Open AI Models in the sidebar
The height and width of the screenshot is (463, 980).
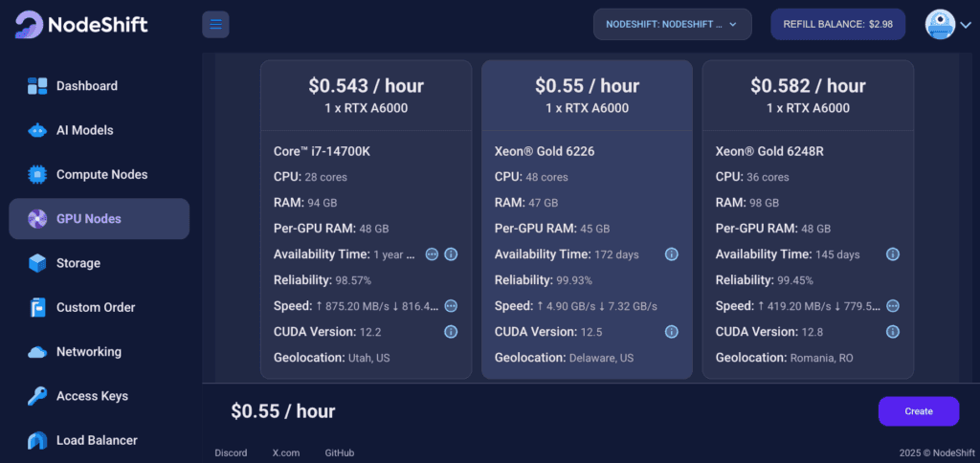(x=99, y=131)
